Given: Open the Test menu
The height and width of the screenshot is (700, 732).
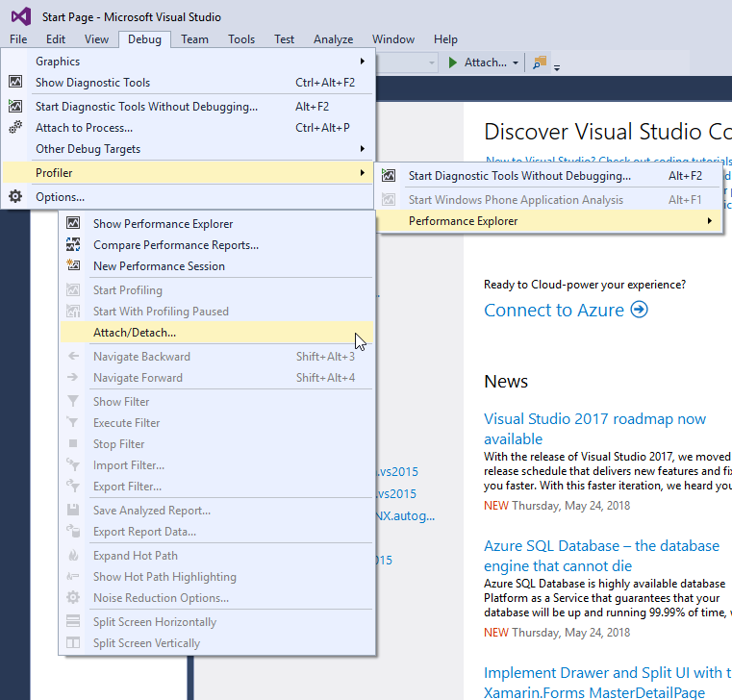Looking at the screenshot, I should tap(285, 39).
